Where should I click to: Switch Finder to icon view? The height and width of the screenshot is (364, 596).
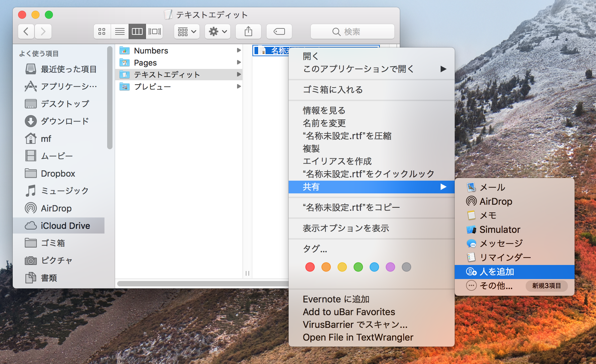point(102,31)
